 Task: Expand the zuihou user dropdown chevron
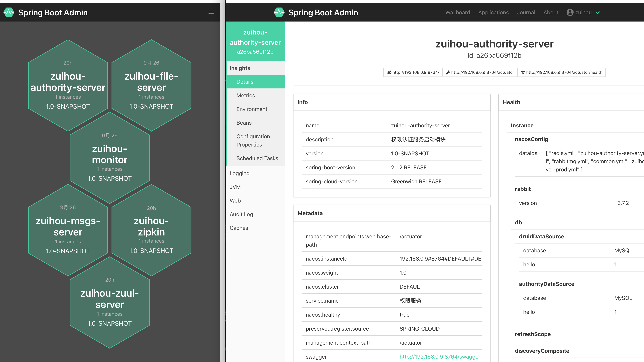tap(597, 13)
